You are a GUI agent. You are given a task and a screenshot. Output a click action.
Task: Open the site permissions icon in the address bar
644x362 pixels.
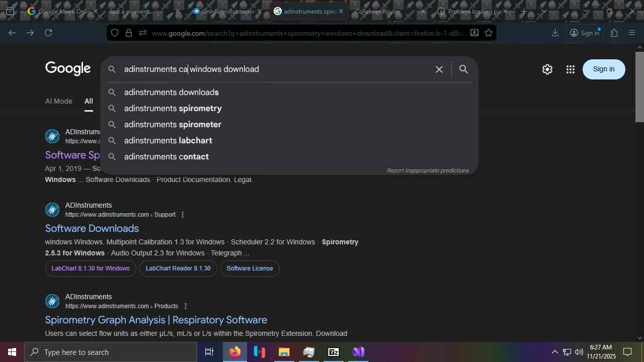point(143,33)
